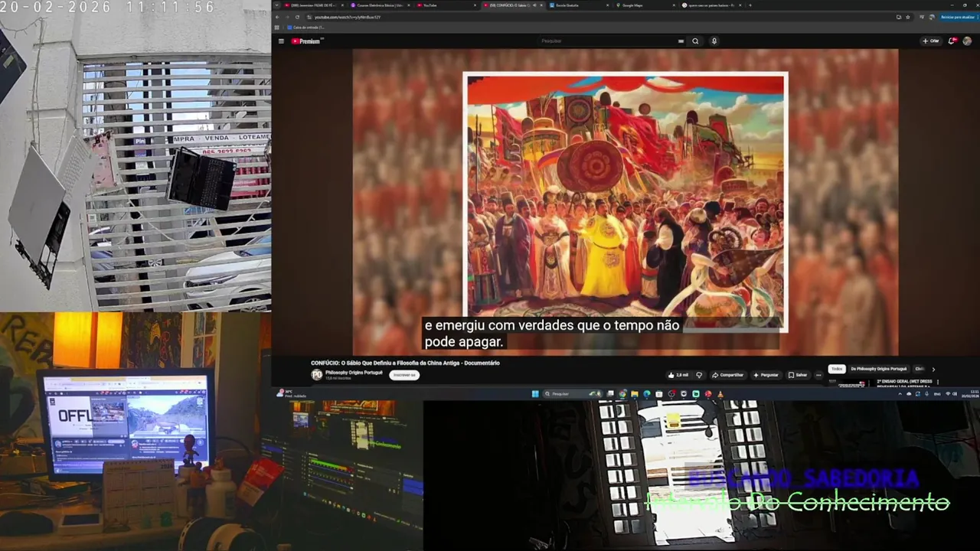This screenshot has width=980, height=551.
Task: Expand next filter chips with right chevron
Action: pyautogui.click(x=933, y=369)
